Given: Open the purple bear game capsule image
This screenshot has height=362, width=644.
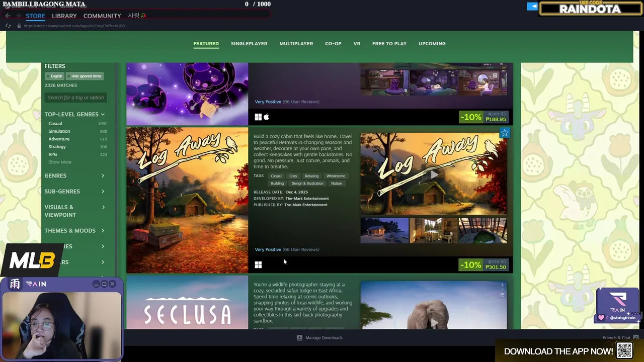Looking at the screenshot, I should click(x=187, y=94).
